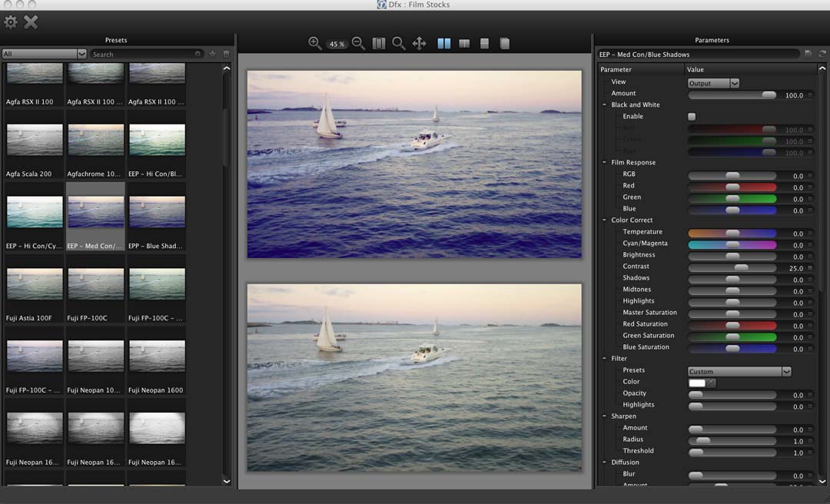Click the presets list scroll down arrow
Viewport: 830px width, 504px height.
click(x=227, y=481)
